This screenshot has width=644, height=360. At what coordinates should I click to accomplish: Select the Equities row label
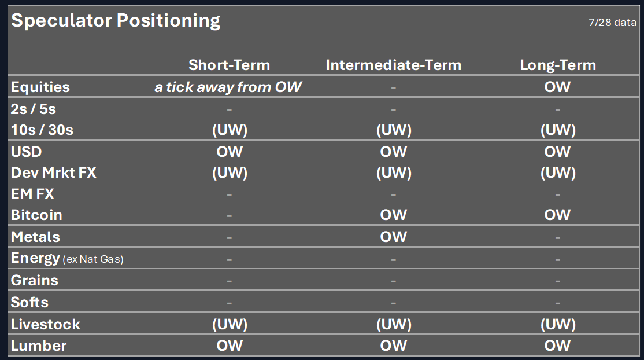40,87
